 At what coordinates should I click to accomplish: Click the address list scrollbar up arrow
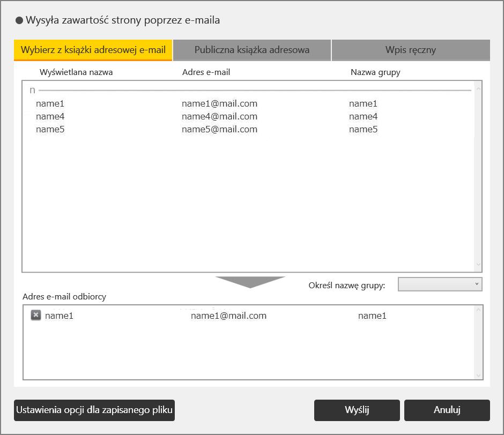click(478, 88)
